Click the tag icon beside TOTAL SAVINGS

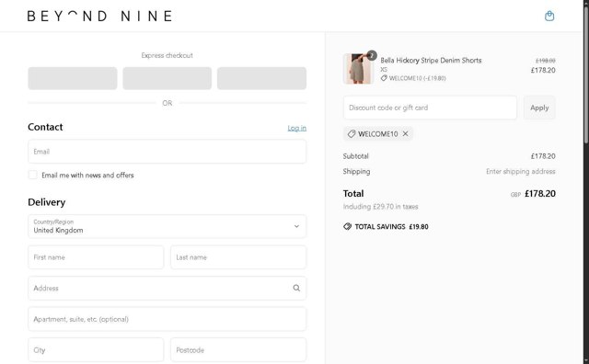(347, 227)
